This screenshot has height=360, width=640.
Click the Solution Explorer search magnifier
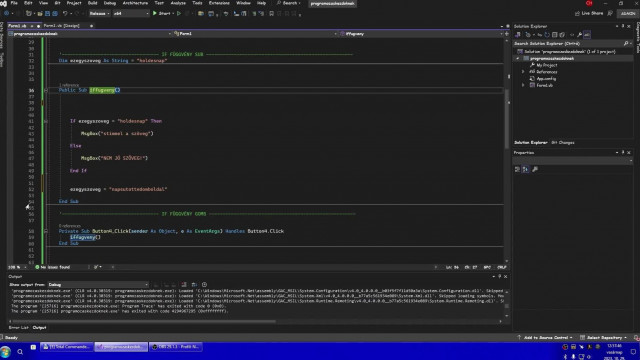pos(626,43)
